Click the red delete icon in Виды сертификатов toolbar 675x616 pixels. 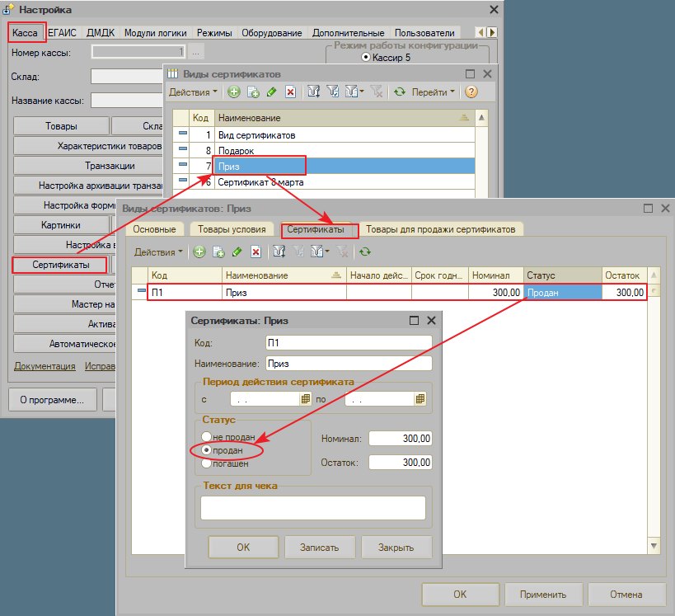click(x=291, y=92)
